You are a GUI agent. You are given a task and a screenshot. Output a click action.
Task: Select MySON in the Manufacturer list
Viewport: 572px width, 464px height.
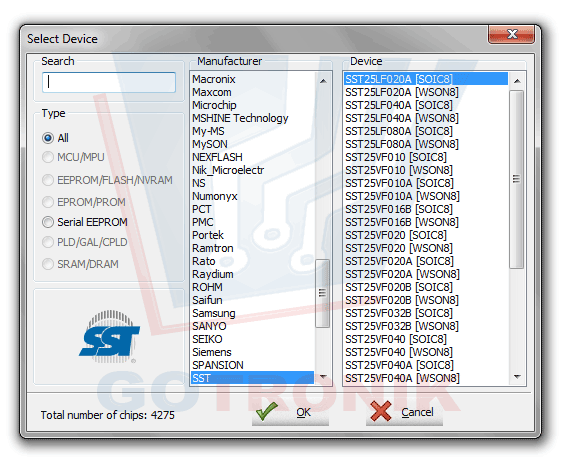252,144
